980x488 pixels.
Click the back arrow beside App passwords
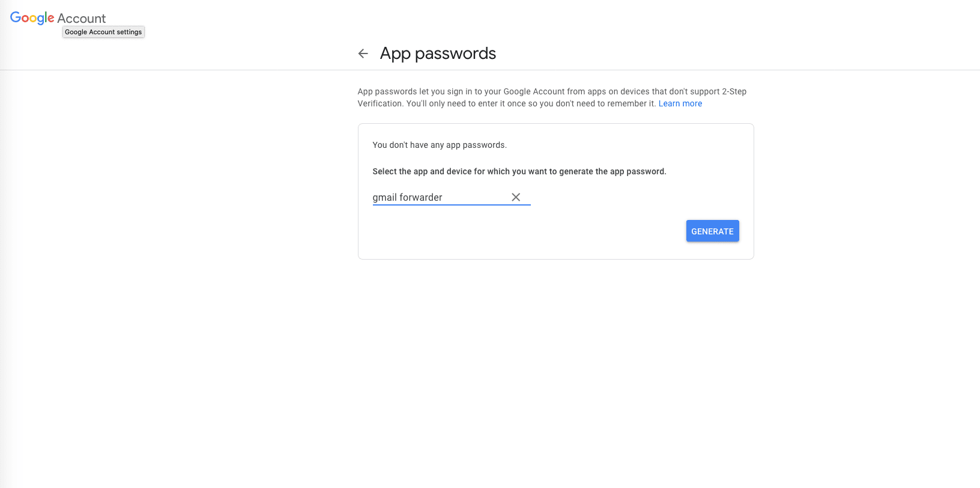click(363, 53)
